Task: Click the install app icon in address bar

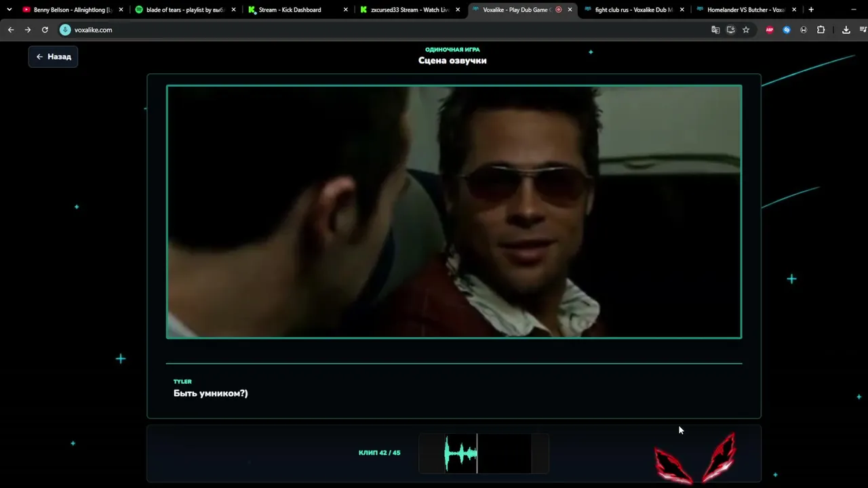Action: pyautogui.click(x=730, y=30)
